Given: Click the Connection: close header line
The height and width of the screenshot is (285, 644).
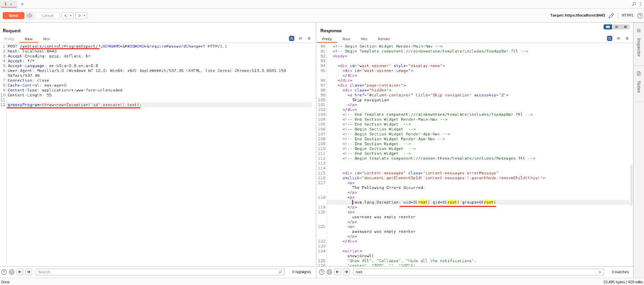Looking at the screenshot, I should [x=28, y=80].
